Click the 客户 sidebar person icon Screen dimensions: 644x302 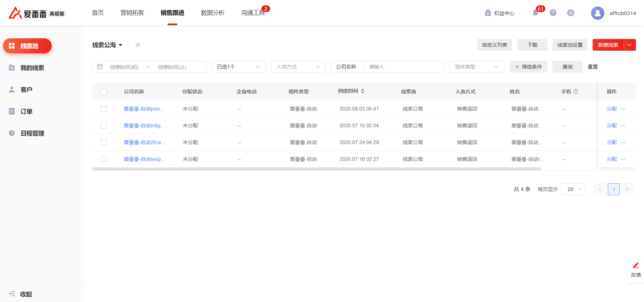12,89
